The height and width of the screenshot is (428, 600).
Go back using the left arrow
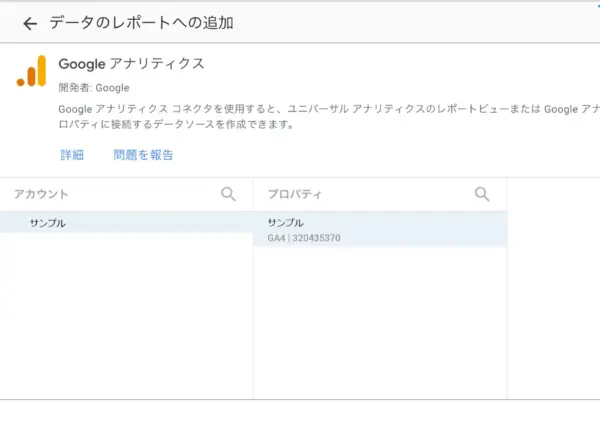click(x=30, y=24)
